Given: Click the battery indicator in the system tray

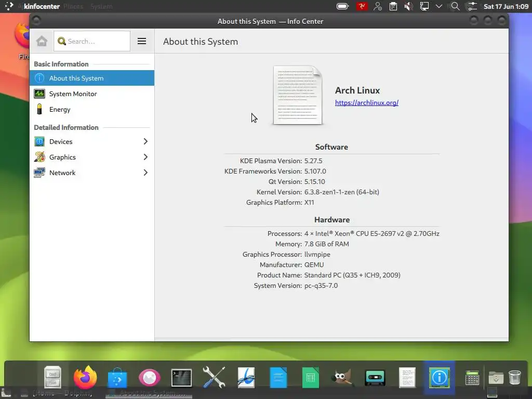Looking at the screenshot, I should coord(343,6).
